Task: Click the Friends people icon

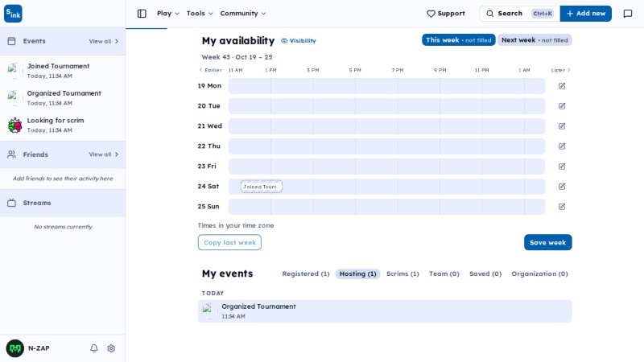Action: pyautogui.click(x=12, y=154)
